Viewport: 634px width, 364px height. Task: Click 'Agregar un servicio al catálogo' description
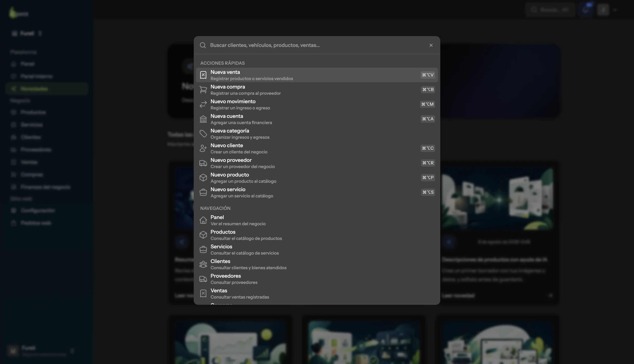(x=242, y=196)
